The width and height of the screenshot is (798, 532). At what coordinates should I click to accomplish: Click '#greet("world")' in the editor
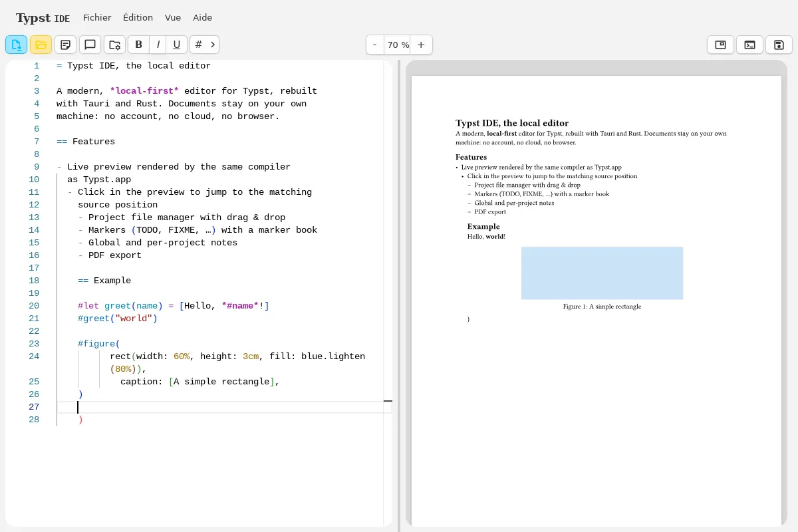[x=118, y=319]
